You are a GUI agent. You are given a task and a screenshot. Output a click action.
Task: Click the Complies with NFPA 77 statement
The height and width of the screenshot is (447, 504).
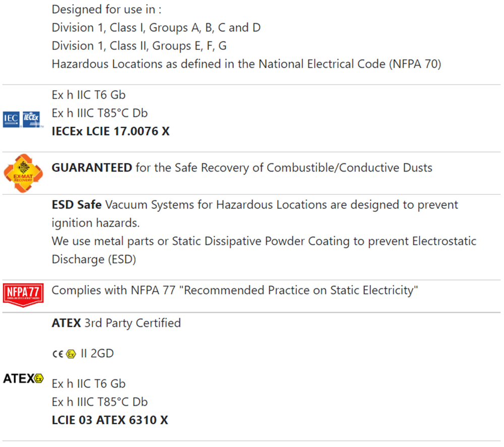235,290
